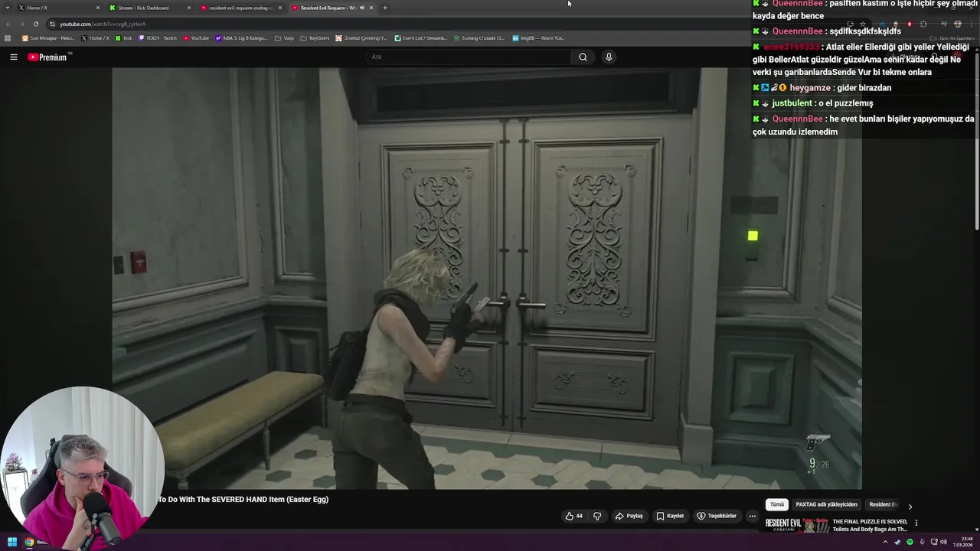Open THE FINAL PUZZLE IS SOLVED title link

[870, 525]
